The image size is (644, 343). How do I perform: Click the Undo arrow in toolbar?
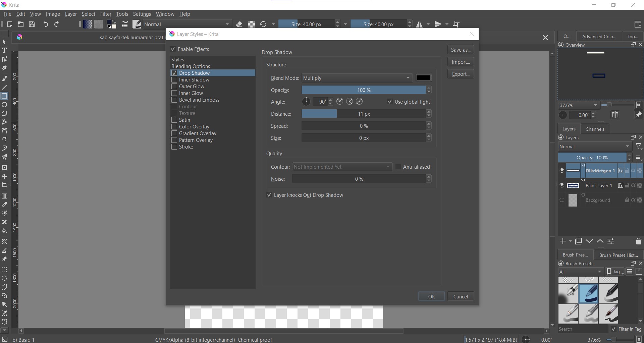coord(46,24)
